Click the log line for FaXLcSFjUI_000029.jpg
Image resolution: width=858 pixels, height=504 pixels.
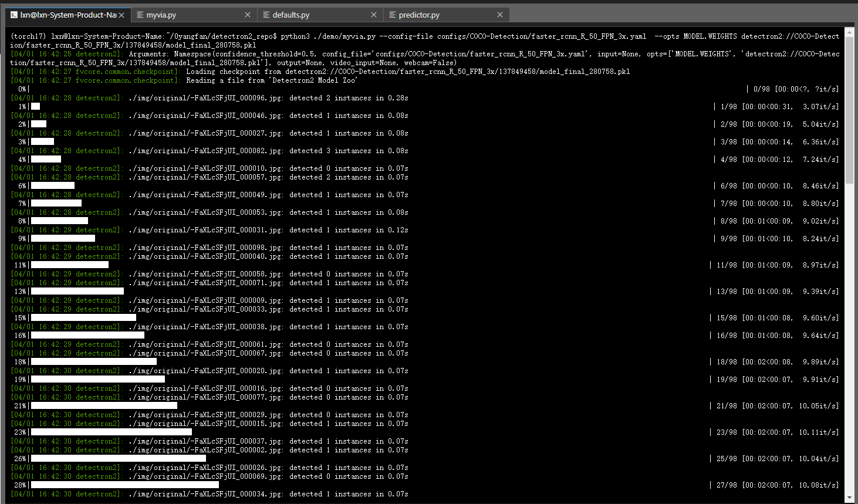210,415
